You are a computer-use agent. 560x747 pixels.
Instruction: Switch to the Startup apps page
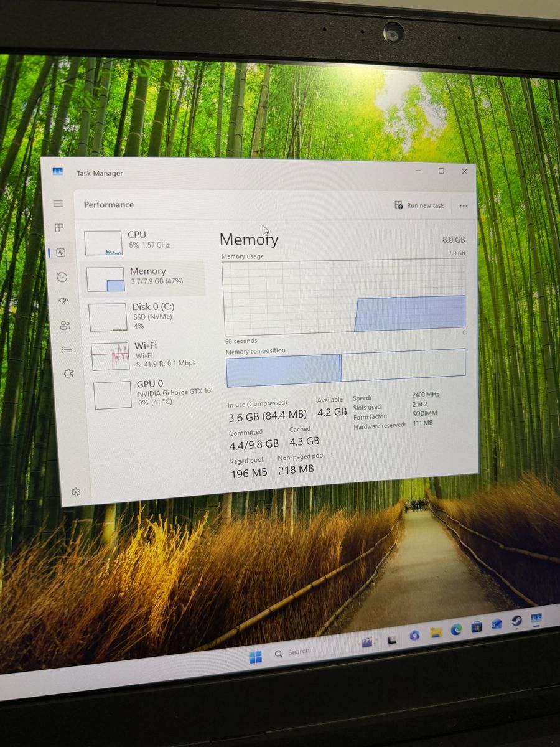63,301
